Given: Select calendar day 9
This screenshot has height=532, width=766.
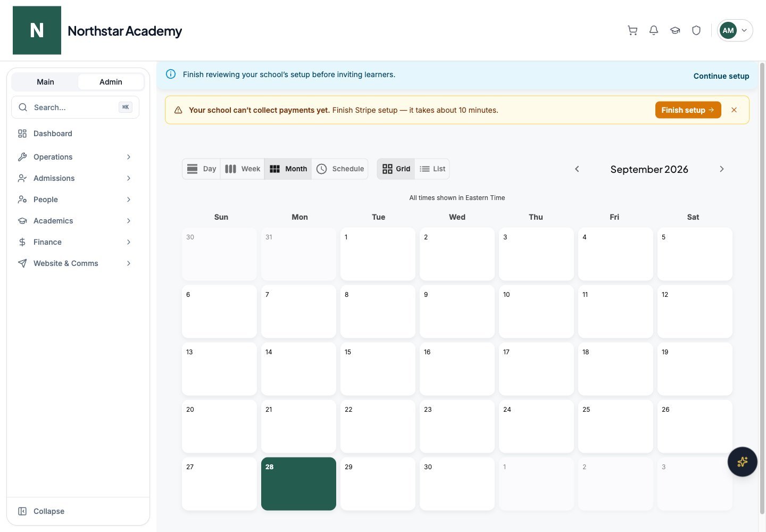Looking at the screenshot, I should click(457, 311).
